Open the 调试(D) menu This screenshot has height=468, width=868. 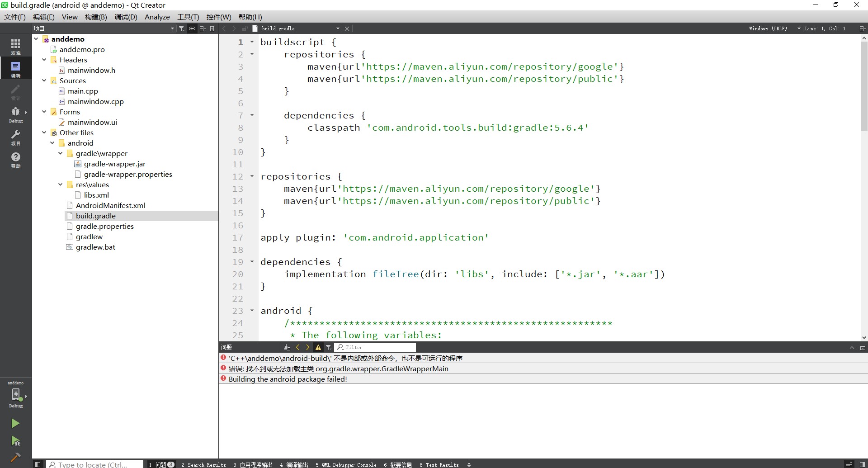click(x=126, y=17)
